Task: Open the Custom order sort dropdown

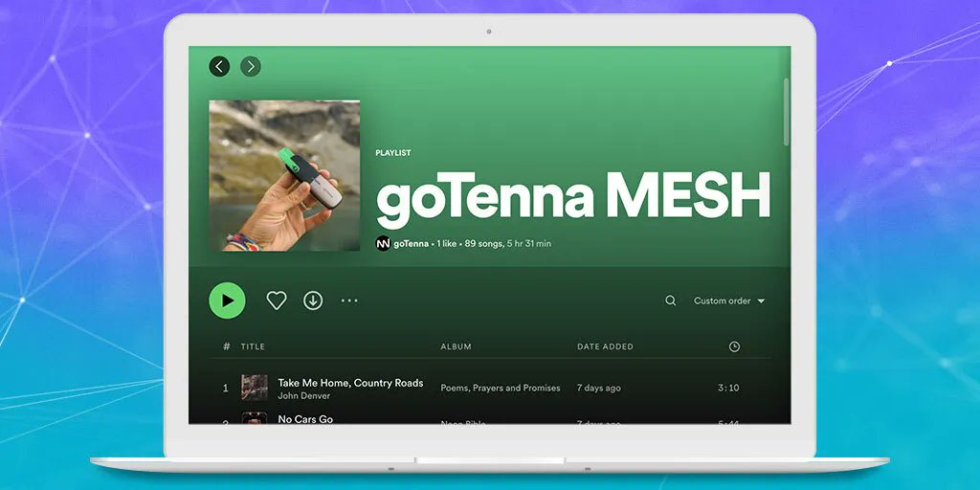Action: click(729, 301)
